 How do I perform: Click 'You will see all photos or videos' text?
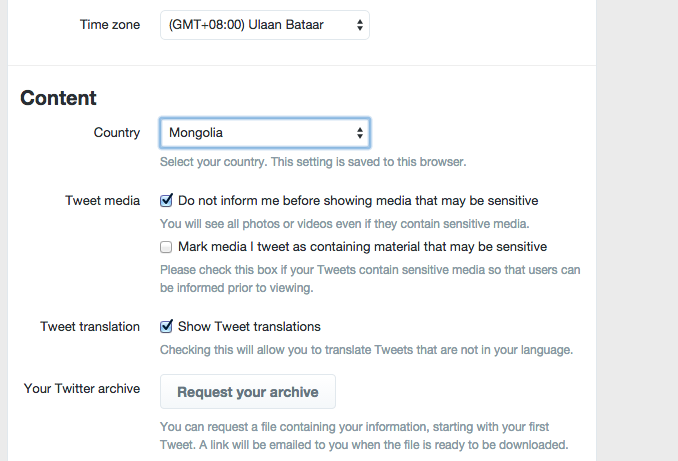(345, 224)
